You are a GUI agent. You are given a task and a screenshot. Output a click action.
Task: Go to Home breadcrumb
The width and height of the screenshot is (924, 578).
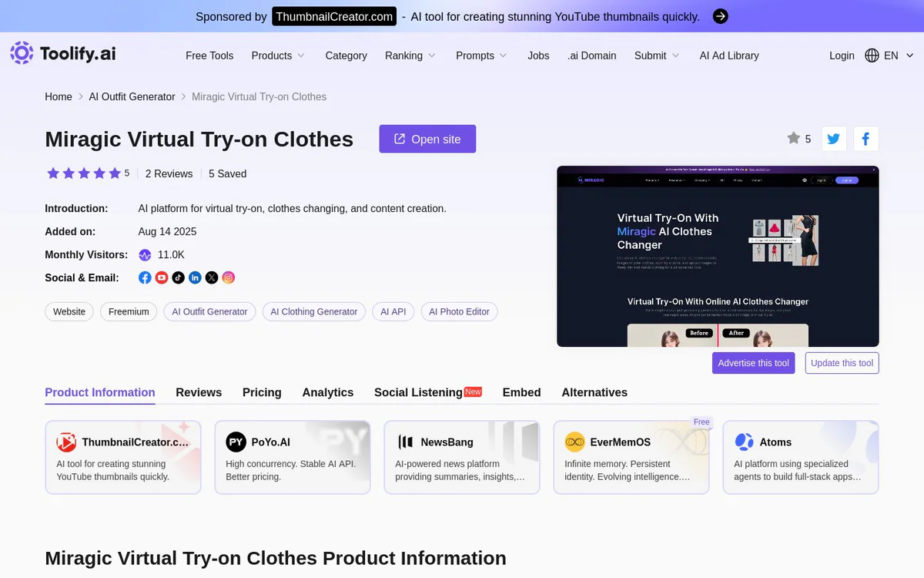[59, 96]
